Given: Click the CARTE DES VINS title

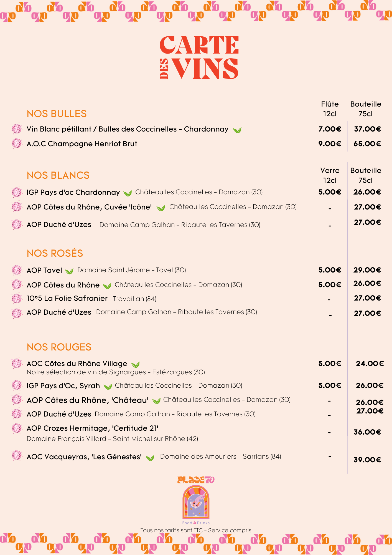Looking at the screenshot, I should click(x=199, y=57).
